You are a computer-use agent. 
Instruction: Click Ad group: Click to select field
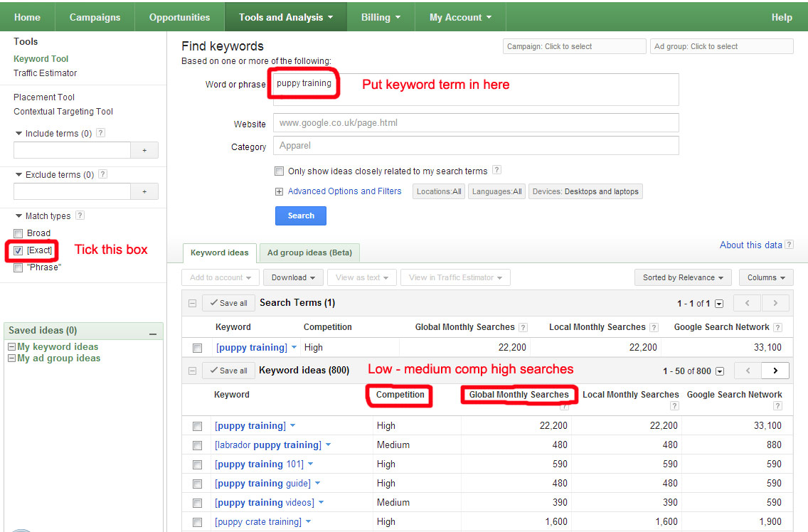click(x=721, y=46)
